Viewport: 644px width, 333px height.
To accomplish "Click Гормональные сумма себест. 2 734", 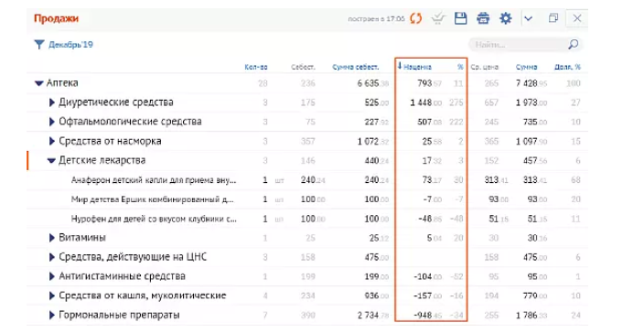I will click(x=372, y=316).
